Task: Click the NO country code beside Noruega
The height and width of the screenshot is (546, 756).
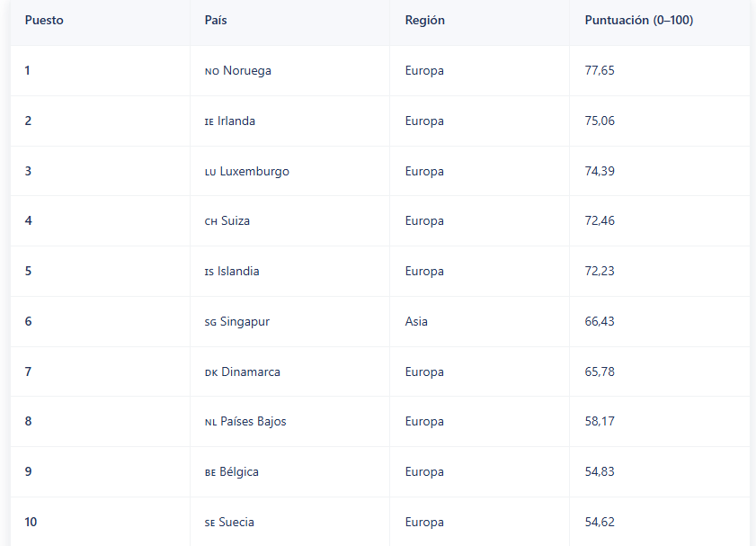Action: point(211,71)
